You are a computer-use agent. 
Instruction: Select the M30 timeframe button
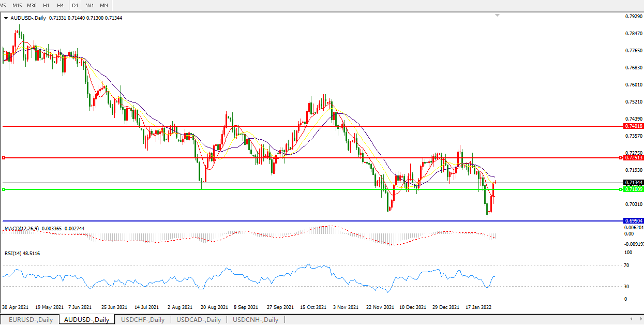(x=32, y=5)
